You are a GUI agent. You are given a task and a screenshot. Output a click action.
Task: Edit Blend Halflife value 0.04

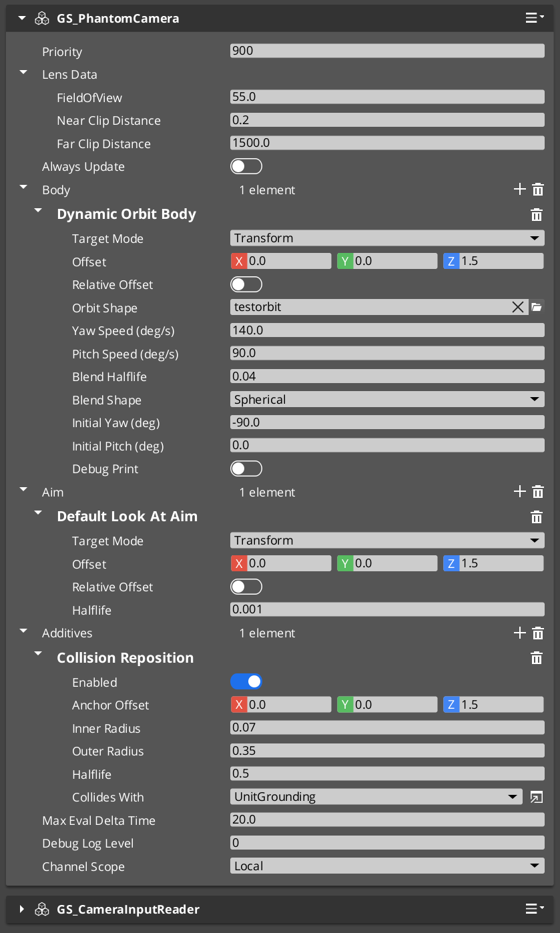(x=387, y=376)
